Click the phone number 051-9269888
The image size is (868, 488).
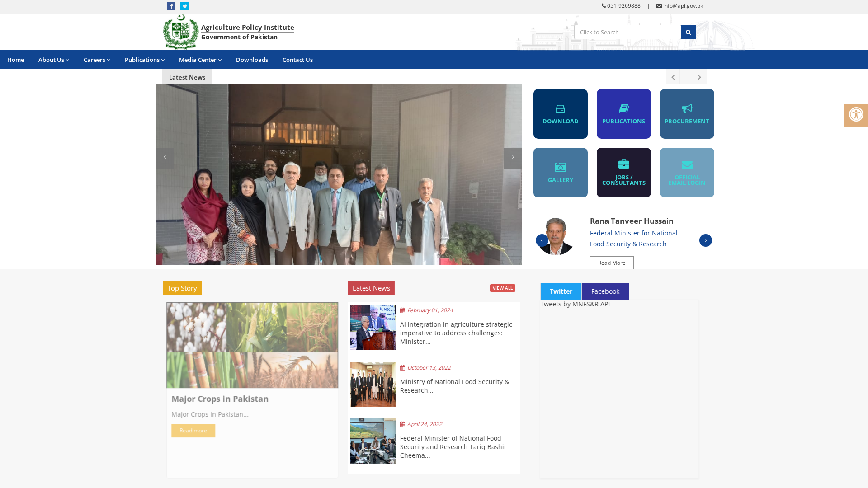tap(621, 6)
